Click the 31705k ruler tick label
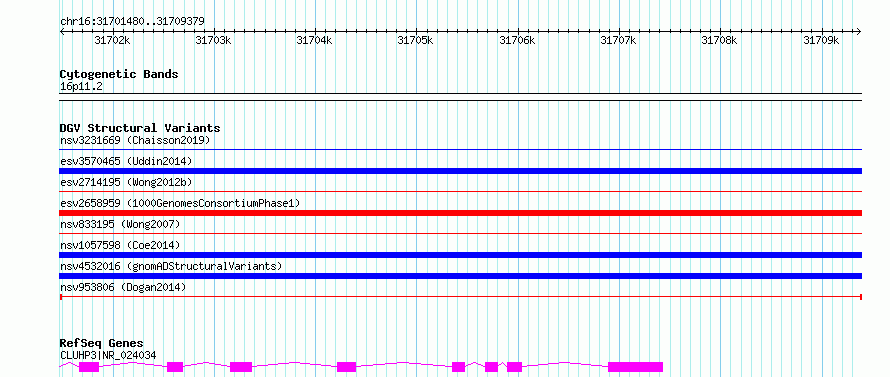 [x=415, y=40]
